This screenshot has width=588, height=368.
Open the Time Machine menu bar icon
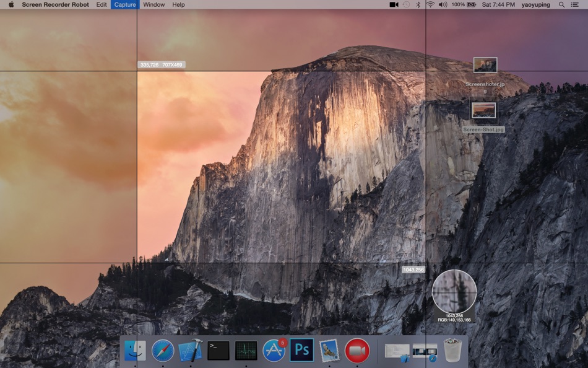(407, 4)
